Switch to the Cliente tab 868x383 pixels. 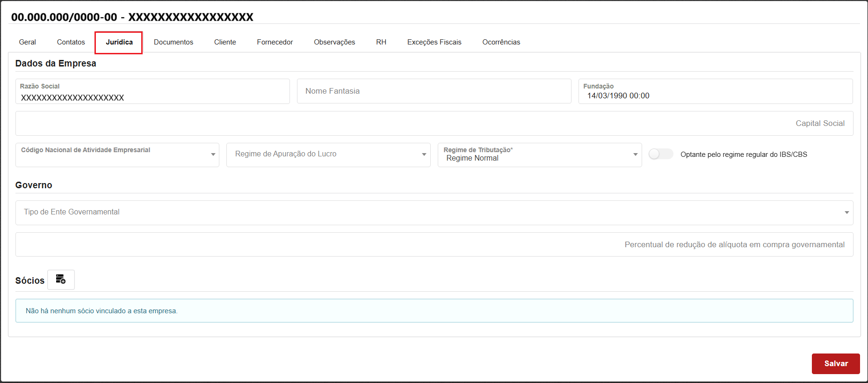coord(225,42)
